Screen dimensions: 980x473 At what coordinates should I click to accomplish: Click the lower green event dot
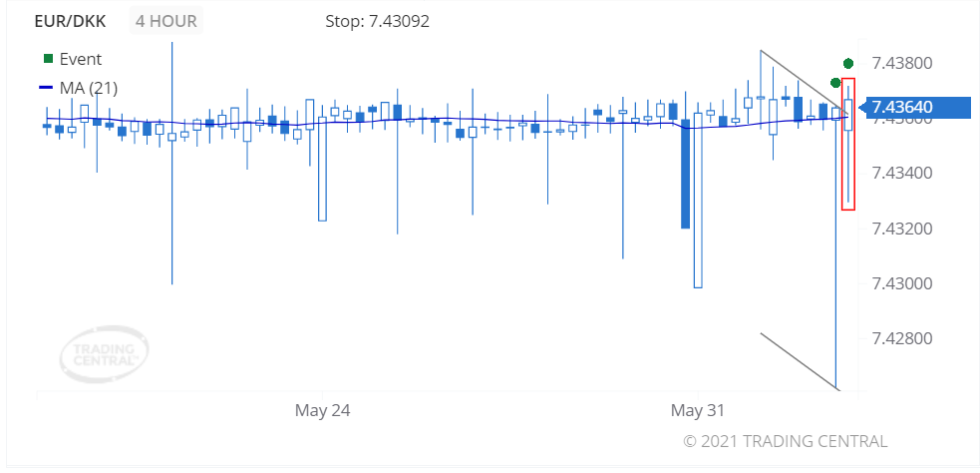[835, 82]
